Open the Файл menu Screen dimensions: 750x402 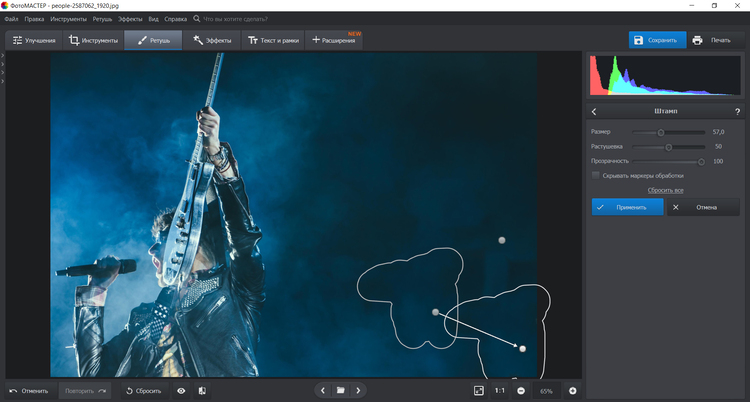point(12,19)
